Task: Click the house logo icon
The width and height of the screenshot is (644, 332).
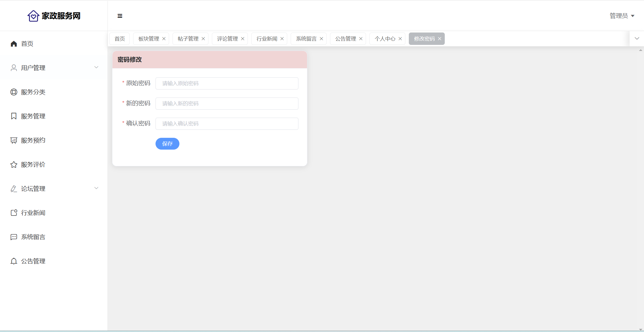Action: 33,16
